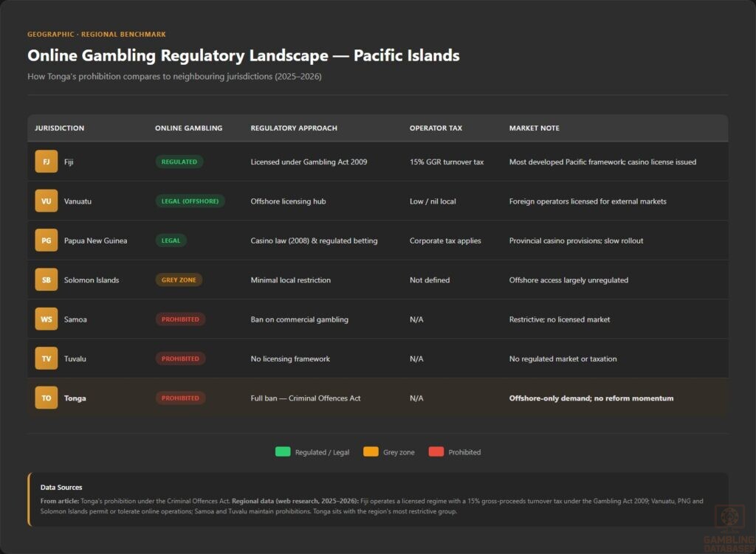Click the TV country code badge
The height and width of the screenshot is (554, 756).
(x=47, y=359)
